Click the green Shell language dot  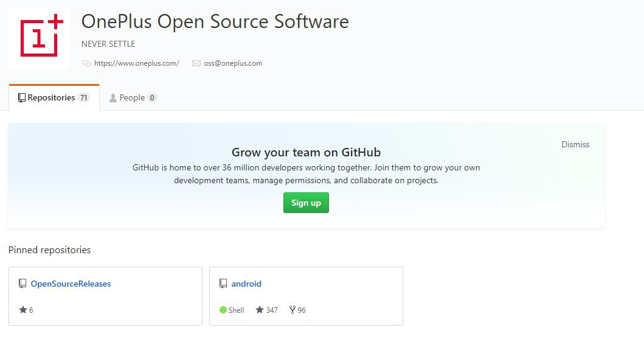click(x=223, y=310)
